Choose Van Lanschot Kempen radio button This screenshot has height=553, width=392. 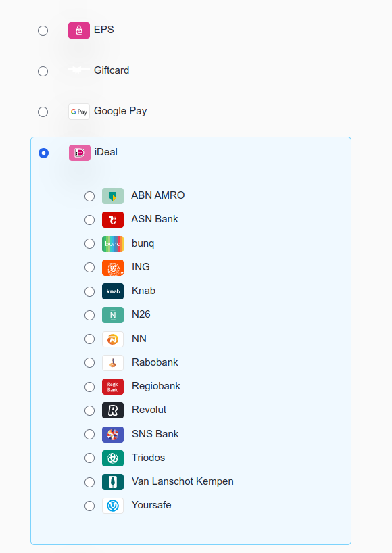[x=89, y=482]
